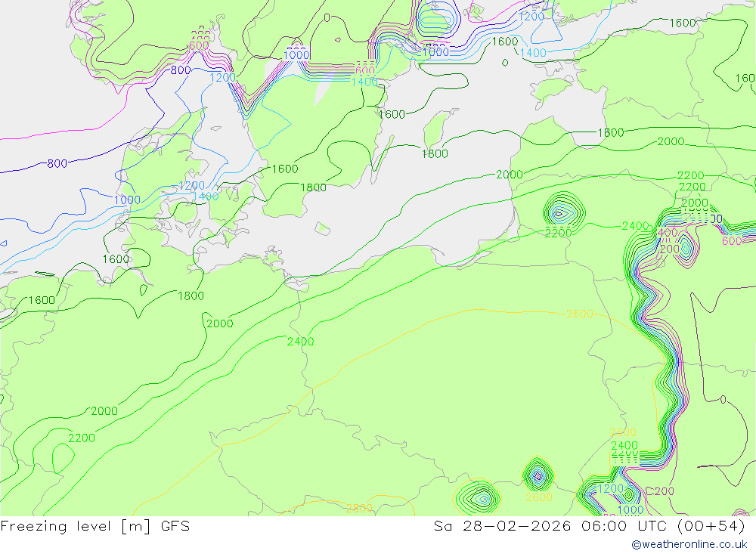Click the 'Freezing level [m]' caption text
This screenshot has height=554, width=756.
click(76, 526)
